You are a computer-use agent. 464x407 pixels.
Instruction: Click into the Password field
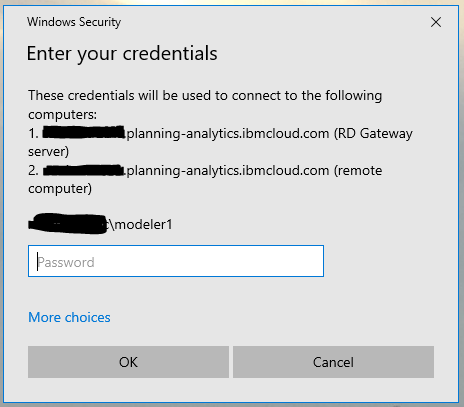(x=176, y=261)
